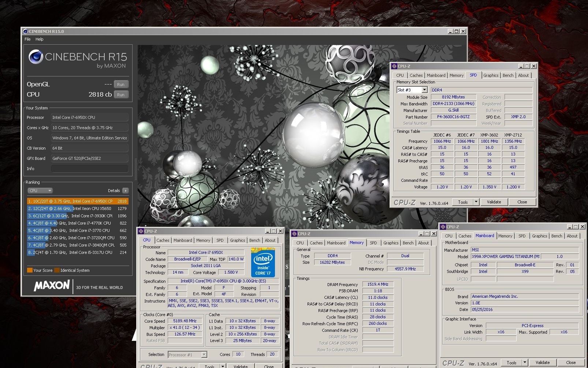Select the Memory tab in the Mainboard window
The width and height of the screenshot is (588, 368).
tap(505, 236)
